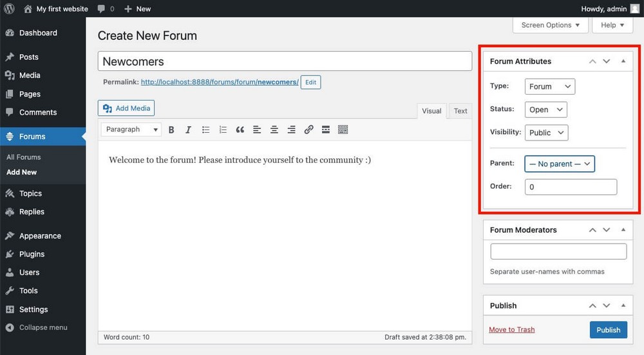Open the Status dropdown set to Open
Screen dimensions: 644x355
click(546, 110)
